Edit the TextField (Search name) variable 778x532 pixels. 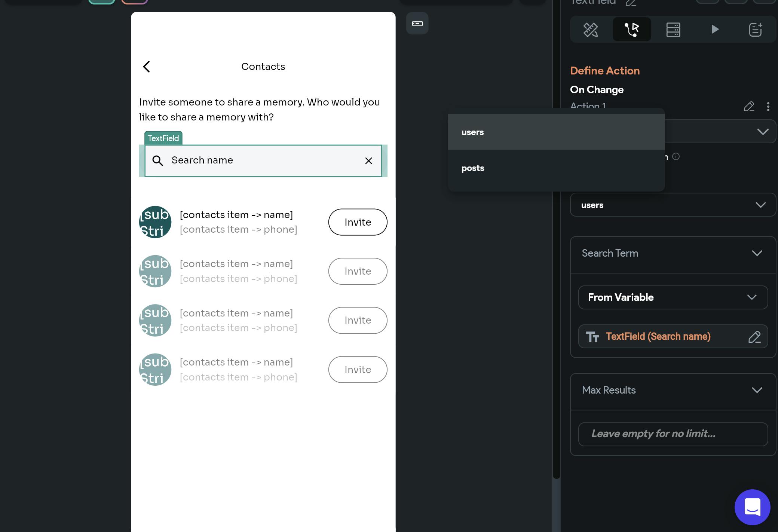[754, 337]
